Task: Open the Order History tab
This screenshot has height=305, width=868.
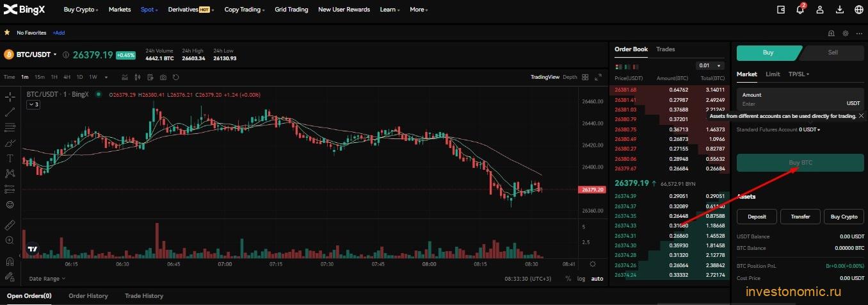Action: point(88,296)
